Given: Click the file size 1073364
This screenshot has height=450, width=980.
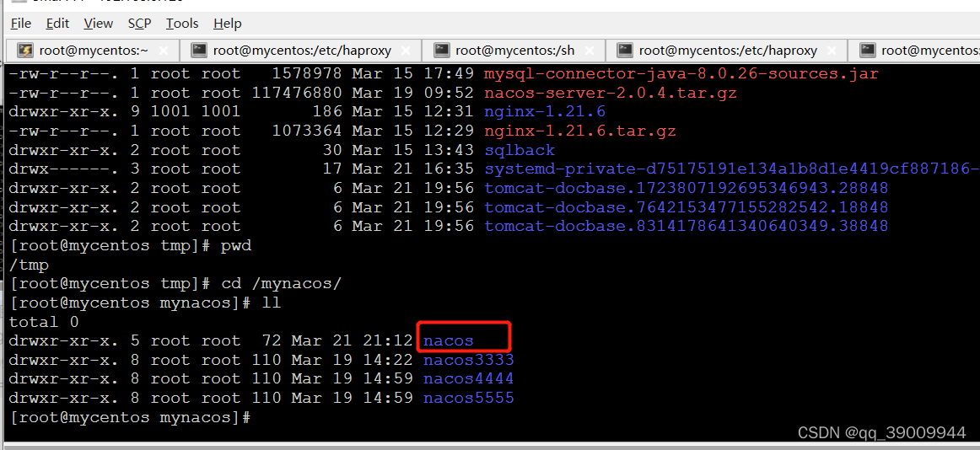Looking at the screenshot, I should 307,131.
